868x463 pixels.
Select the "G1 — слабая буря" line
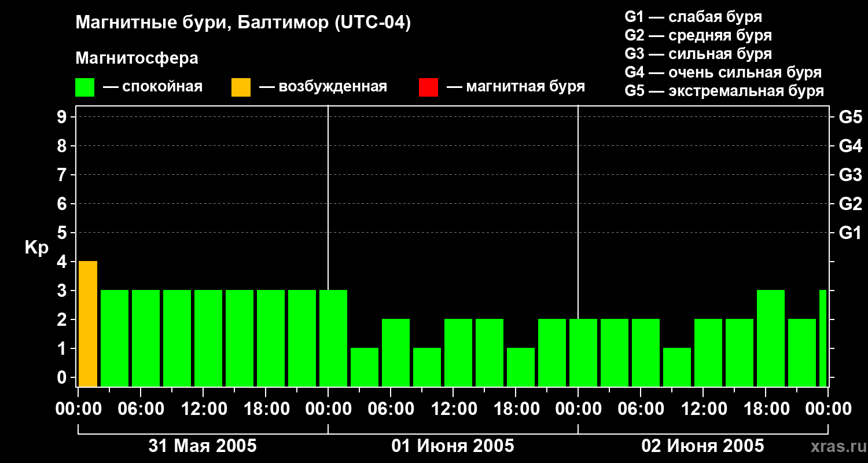click(x=693, y=17)
